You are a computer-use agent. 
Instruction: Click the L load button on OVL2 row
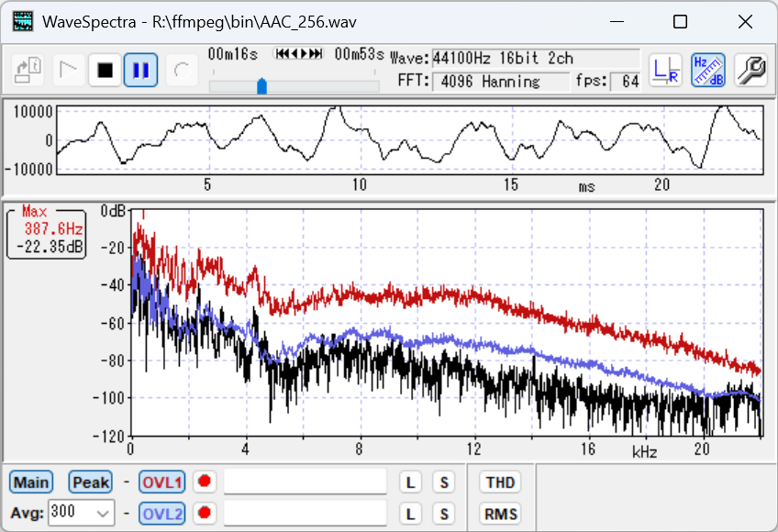tap(410, 514)
